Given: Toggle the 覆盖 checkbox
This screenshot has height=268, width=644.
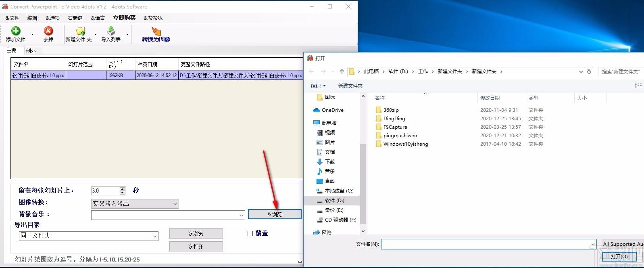Looking at the screenshot, I should [250, 233].
